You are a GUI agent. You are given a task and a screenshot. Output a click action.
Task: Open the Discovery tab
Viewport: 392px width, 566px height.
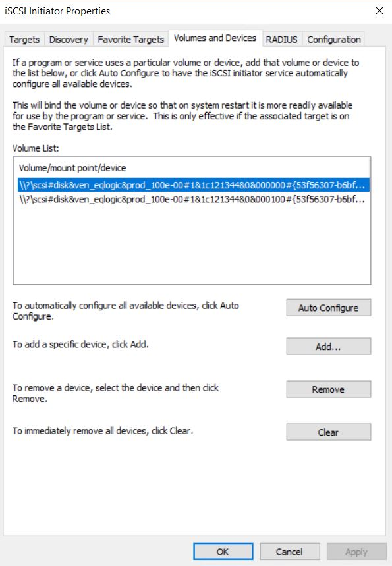pyautogui.click(x=69, y=40)
